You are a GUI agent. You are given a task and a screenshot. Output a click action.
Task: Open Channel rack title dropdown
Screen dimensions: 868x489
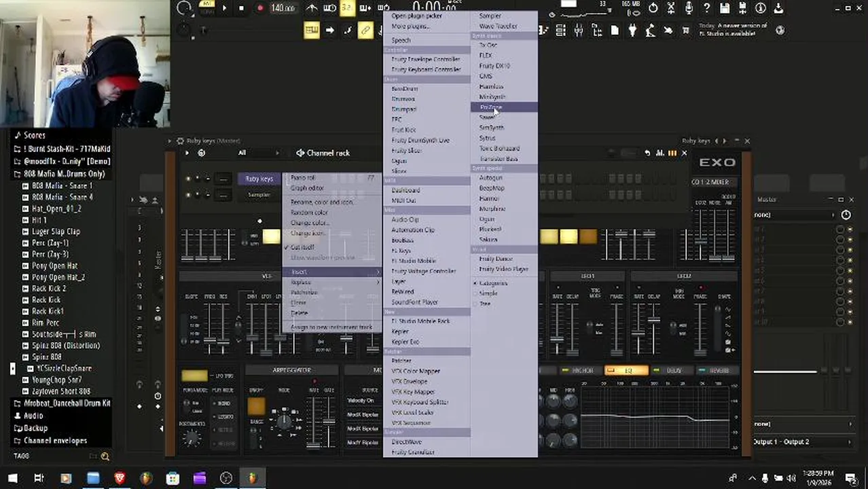pos(323,153)
